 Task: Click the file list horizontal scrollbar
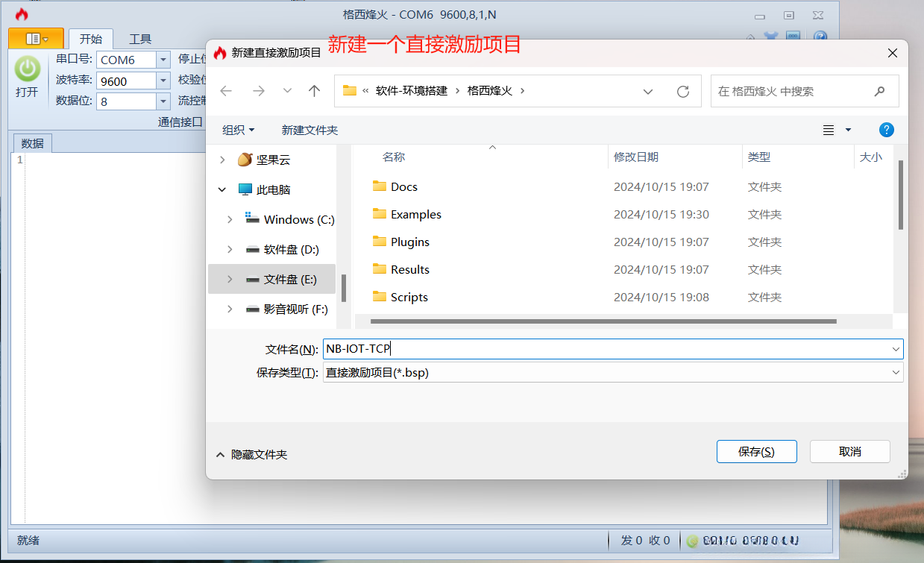603,321
